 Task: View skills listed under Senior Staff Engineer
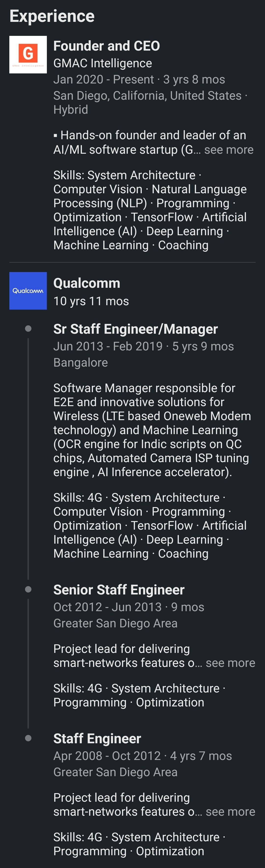139,695
